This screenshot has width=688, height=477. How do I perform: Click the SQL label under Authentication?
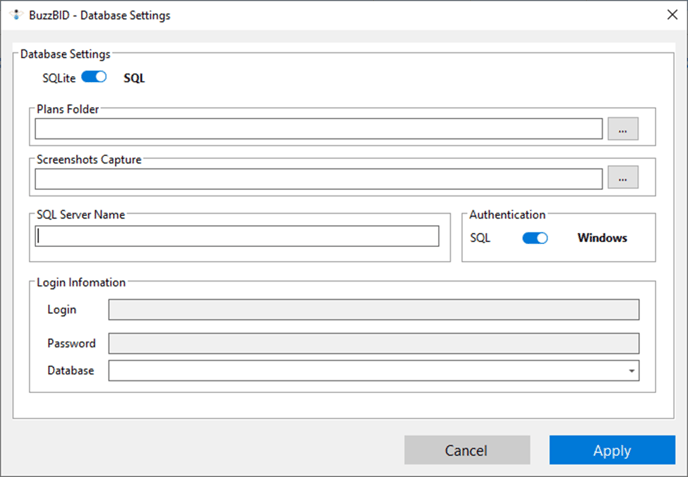coord(480,238)
